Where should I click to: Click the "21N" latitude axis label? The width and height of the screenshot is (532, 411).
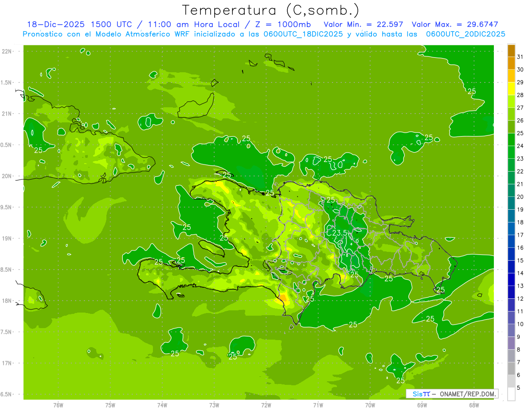click(x=7, y=114)
